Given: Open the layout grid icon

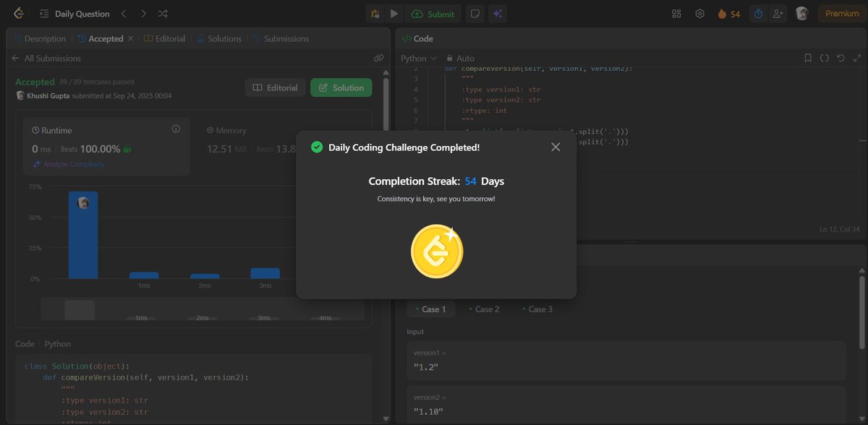Looking at the screenshot, I should click(676, 14).
